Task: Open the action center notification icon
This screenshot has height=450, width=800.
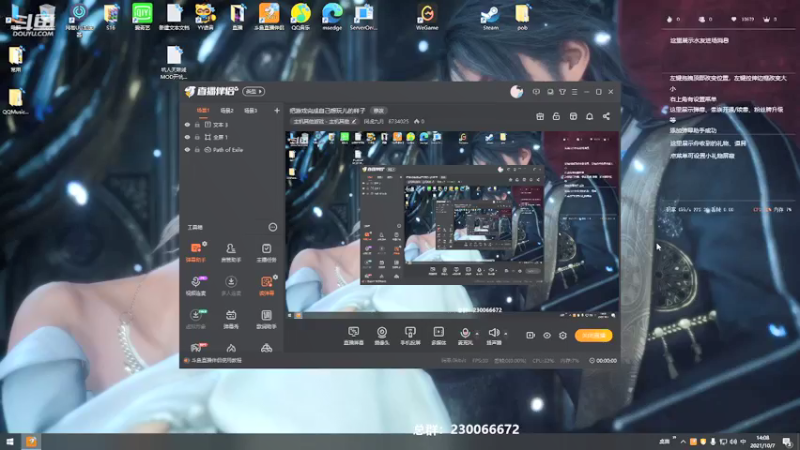Action: [788, 442]
